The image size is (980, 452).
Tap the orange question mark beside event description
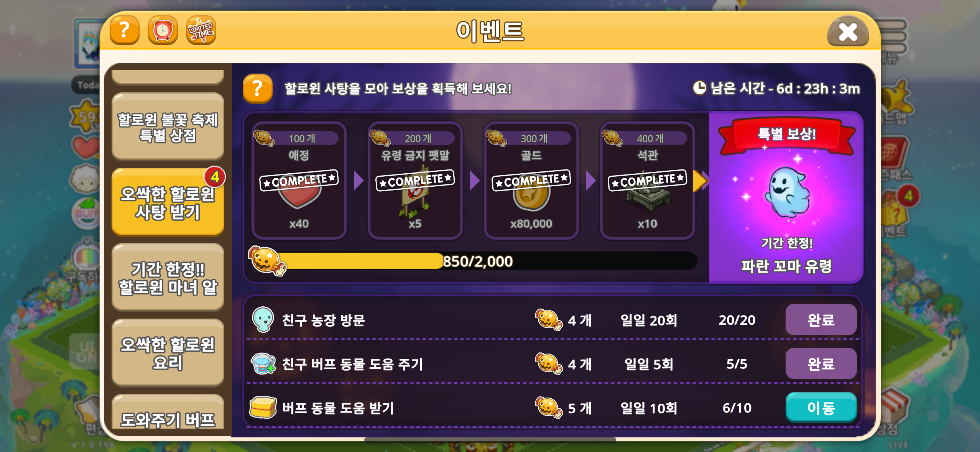pos(258,89)
